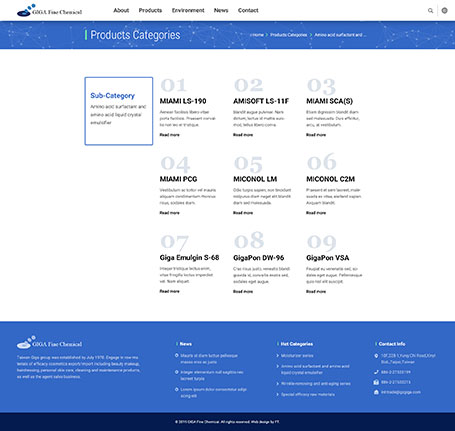Click Read more under GigaPon DW-96
The height and width of the screenshot is (431, 455).
(x=243, y=292)
